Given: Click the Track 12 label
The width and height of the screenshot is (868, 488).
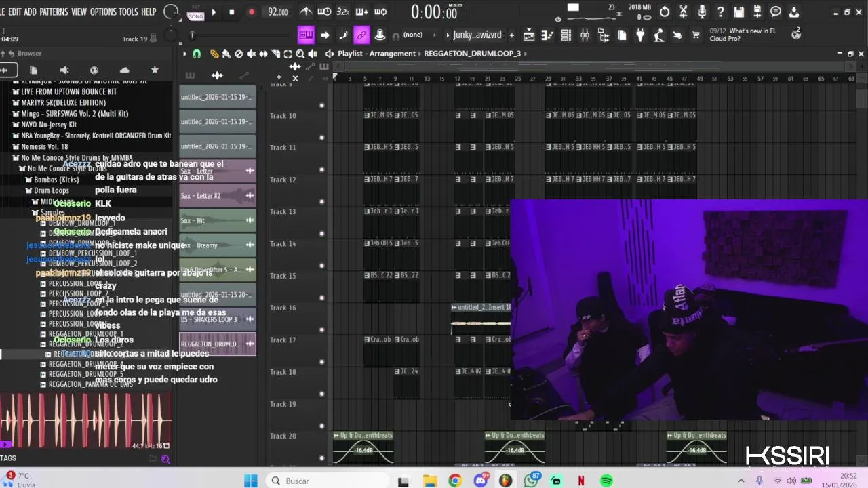Looking at the screenshot, I should click(x=283, y=180).
